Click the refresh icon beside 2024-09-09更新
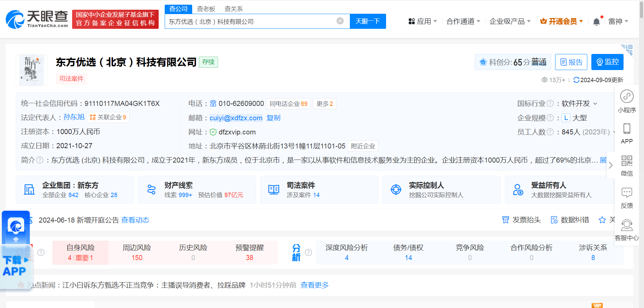This screenshot has height=308, width=644. pos(576,80)
